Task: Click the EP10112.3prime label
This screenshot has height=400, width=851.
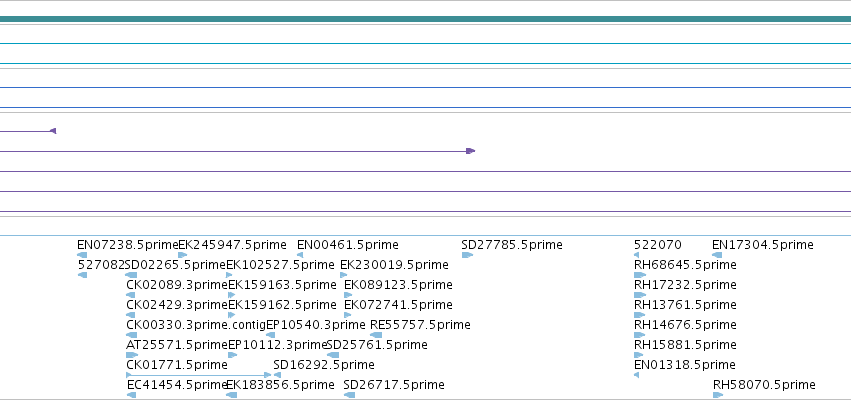Action: 278,345
